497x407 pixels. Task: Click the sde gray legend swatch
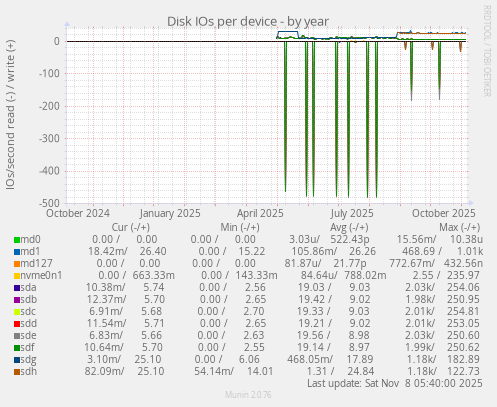(x=17, y=336)
